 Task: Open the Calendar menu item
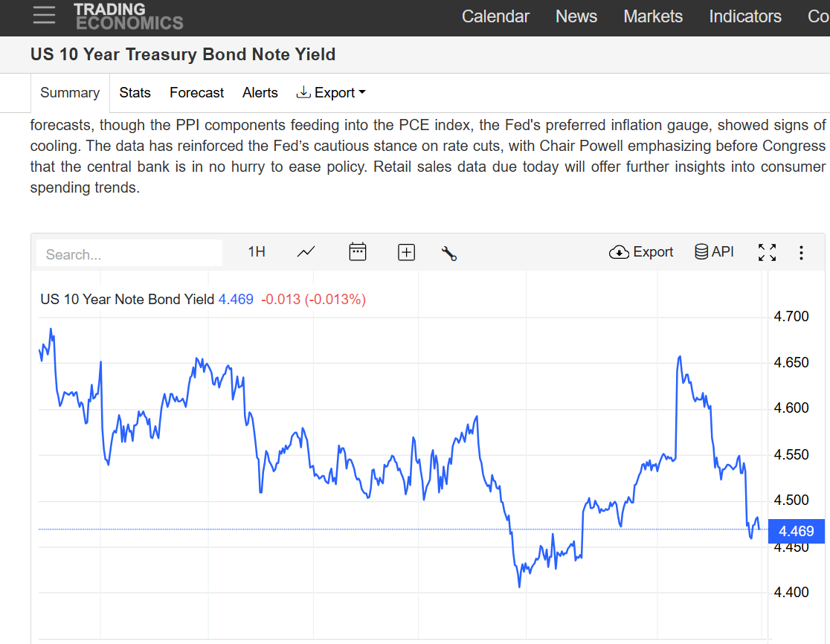point(495,16)
